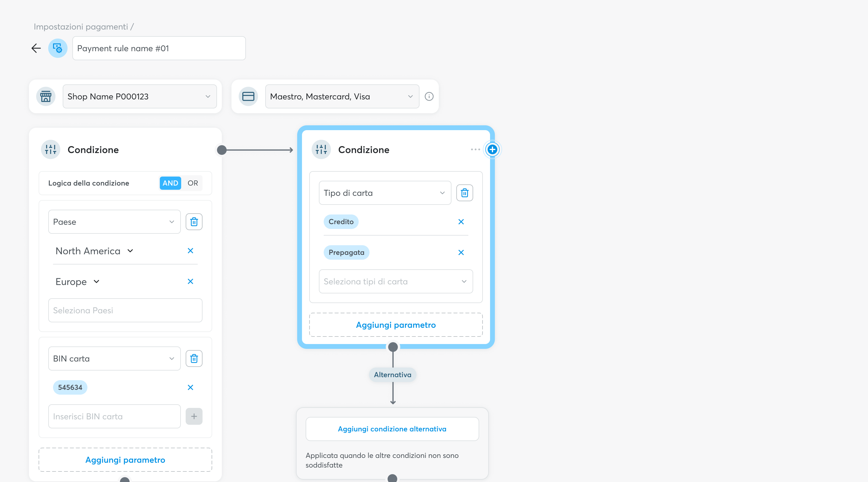Image resolution: width=868 pixels, height=482 pixels.
Task: Expand the Europe country group
Action: tap(97, 281)
